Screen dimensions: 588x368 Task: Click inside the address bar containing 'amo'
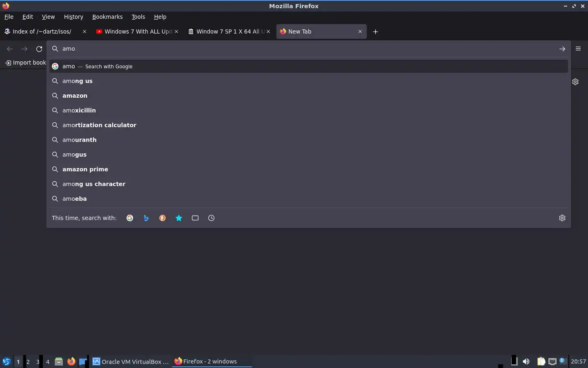[x=308, y=49]
